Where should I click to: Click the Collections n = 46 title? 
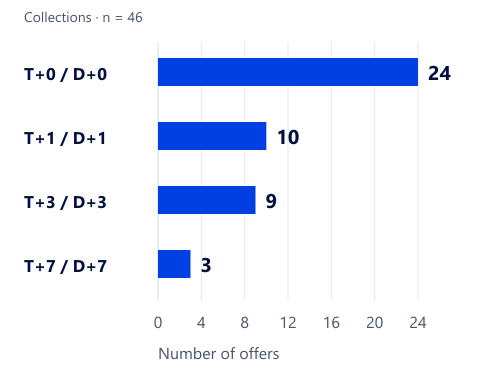[83, 17]
